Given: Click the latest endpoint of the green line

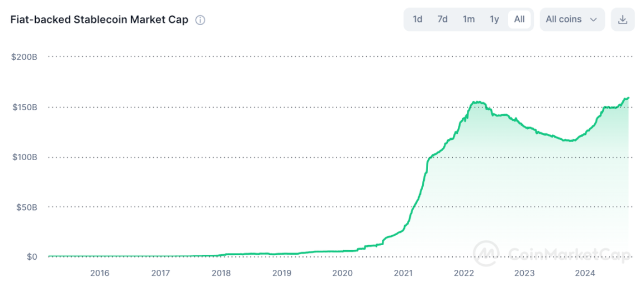Looking at the screenshot, I should 628,98.
